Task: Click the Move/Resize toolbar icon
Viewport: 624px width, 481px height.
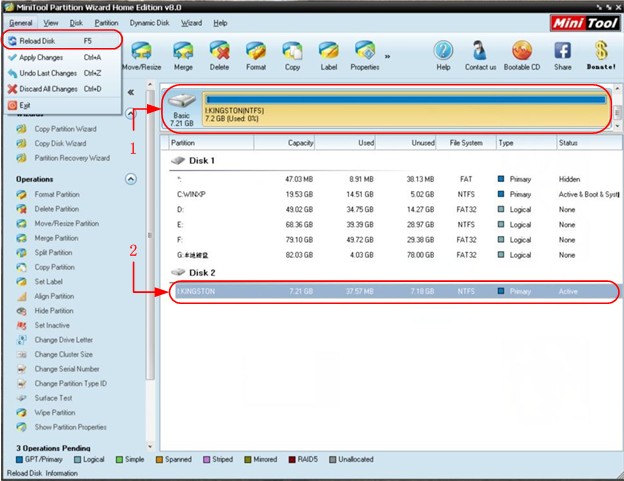Action: (142, 51)
